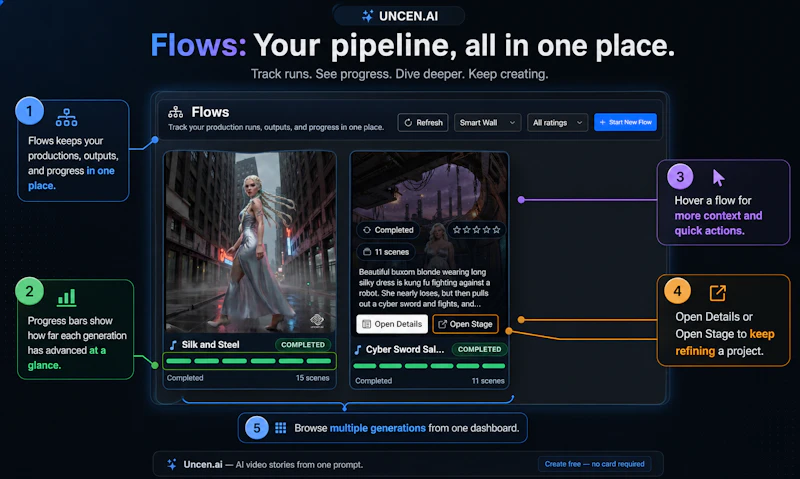Select the Silk and Steel flow title
The height and width of the screenshot is (479, 800).
pyautogui.click(x=210, y=345)
